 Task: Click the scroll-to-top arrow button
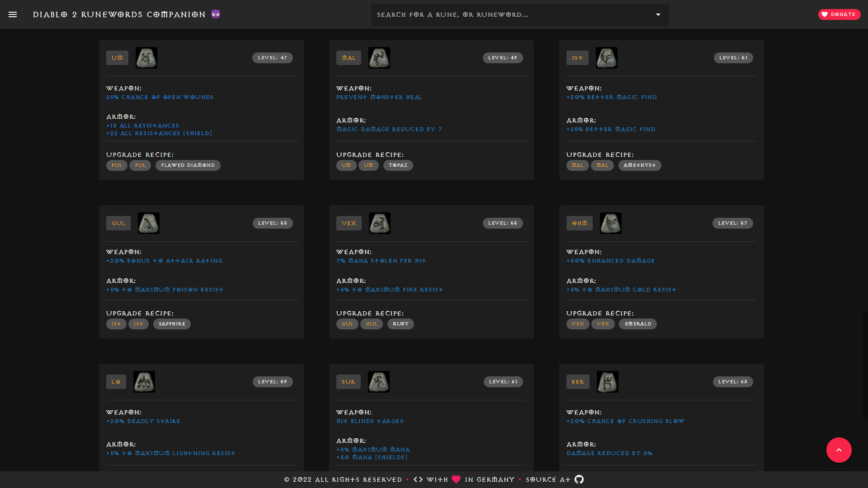(839, 450)
